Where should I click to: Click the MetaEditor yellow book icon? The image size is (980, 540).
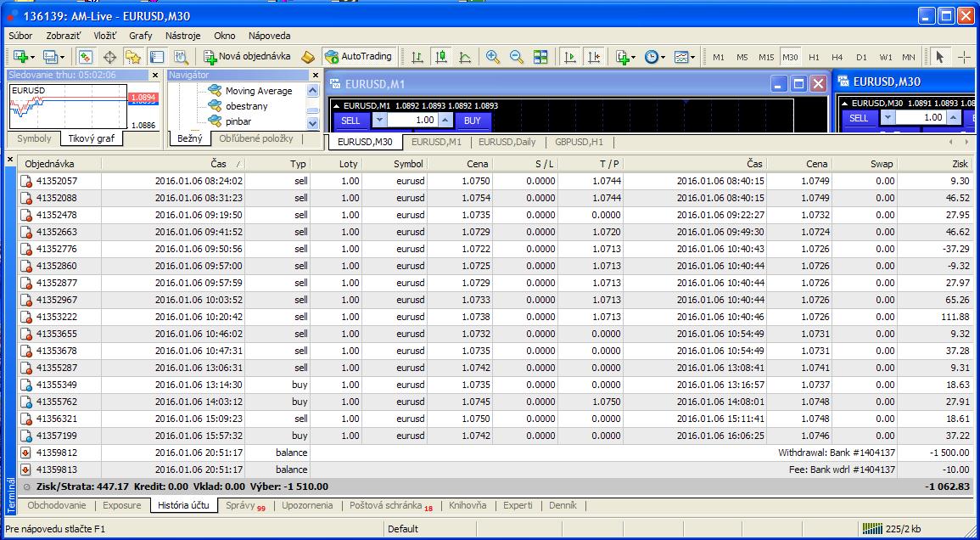[x=308, y=57]
